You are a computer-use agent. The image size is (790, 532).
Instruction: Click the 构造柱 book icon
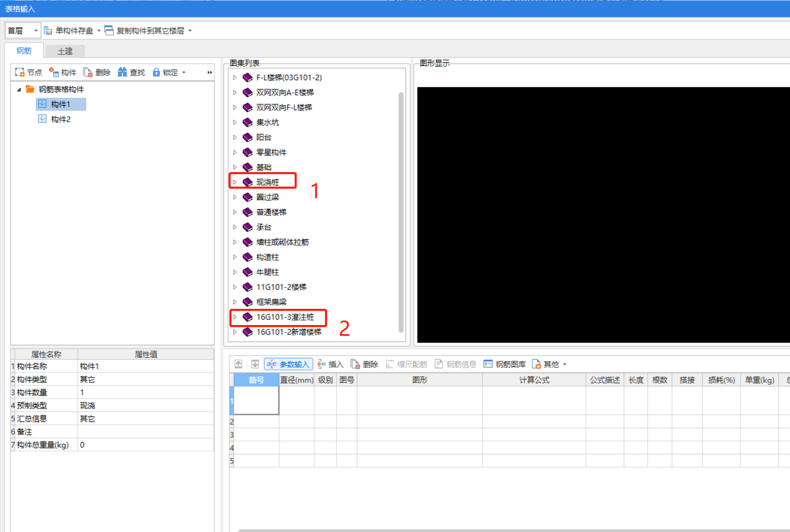(248, 257)
